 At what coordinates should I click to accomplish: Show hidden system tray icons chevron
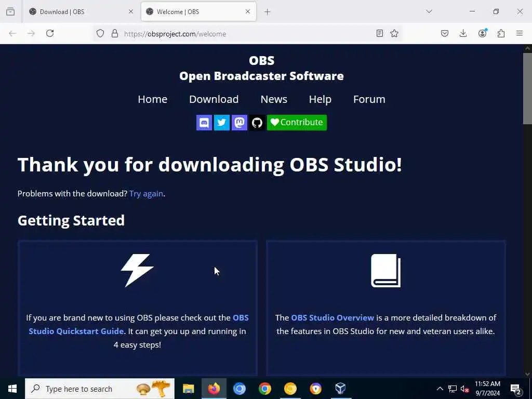point(440,389)
